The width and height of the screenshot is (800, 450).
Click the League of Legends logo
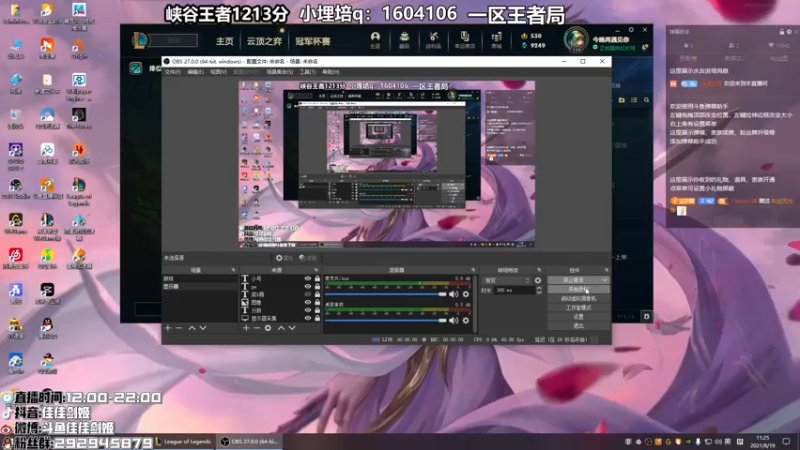point(140,40)
